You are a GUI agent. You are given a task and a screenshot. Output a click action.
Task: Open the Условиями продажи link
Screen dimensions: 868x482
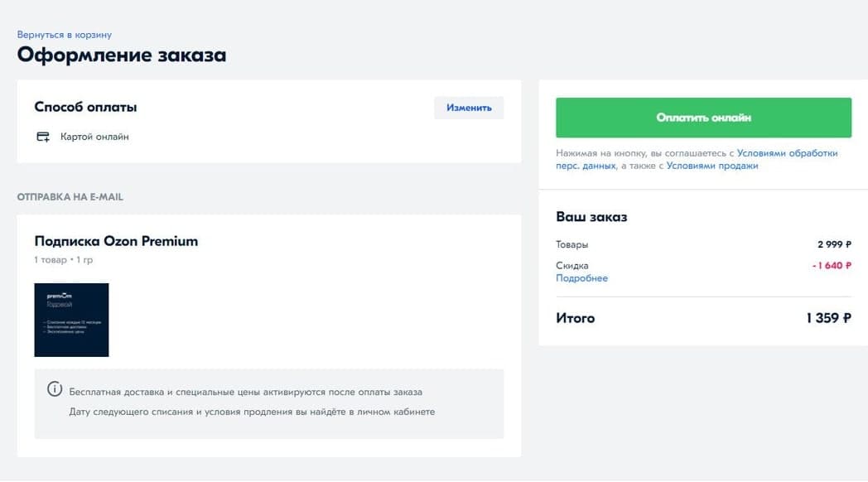point(712,166)
